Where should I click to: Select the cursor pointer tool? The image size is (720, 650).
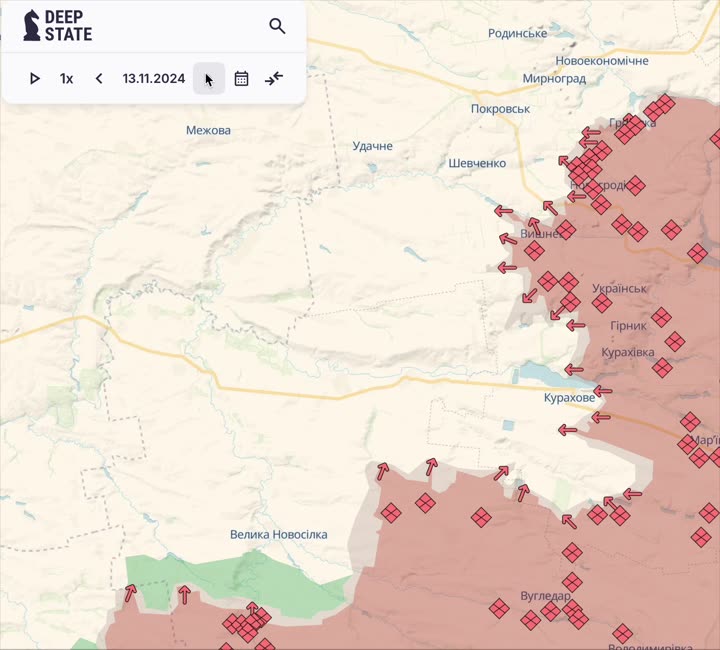coord(209,79)
